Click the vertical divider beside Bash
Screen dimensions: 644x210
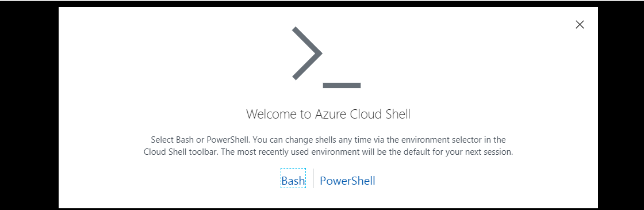(x=313, y=178)
